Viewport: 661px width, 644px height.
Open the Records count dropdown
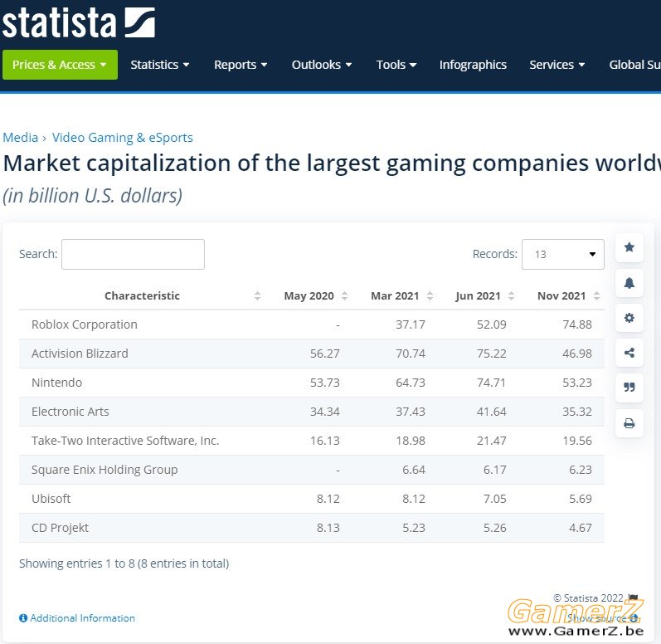563,254
